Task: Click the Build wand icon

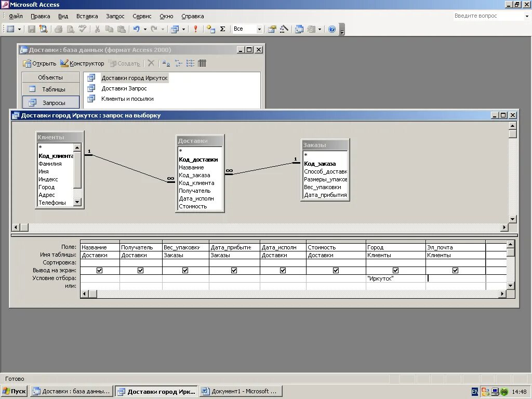Action: [x=284, y=29]
